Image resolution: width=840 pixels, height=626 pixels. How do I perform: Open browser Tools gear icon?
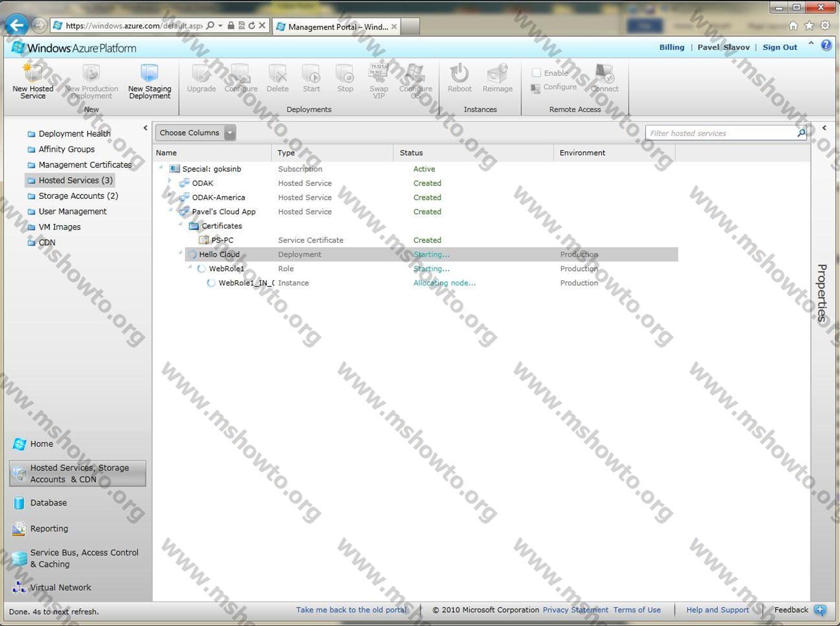pyautogui.click(x=825, y=25)
